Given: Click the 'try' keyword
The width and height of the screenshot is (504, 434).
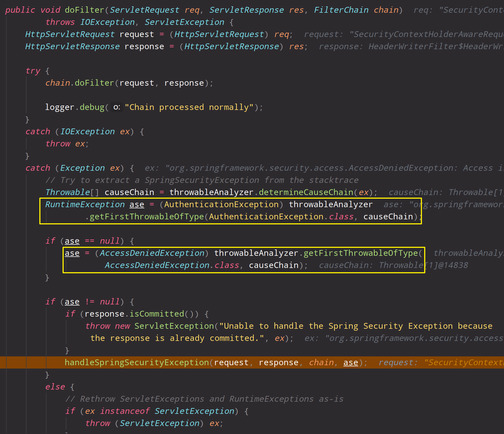Looking at the screenshot, I should (x=33, y=71).
